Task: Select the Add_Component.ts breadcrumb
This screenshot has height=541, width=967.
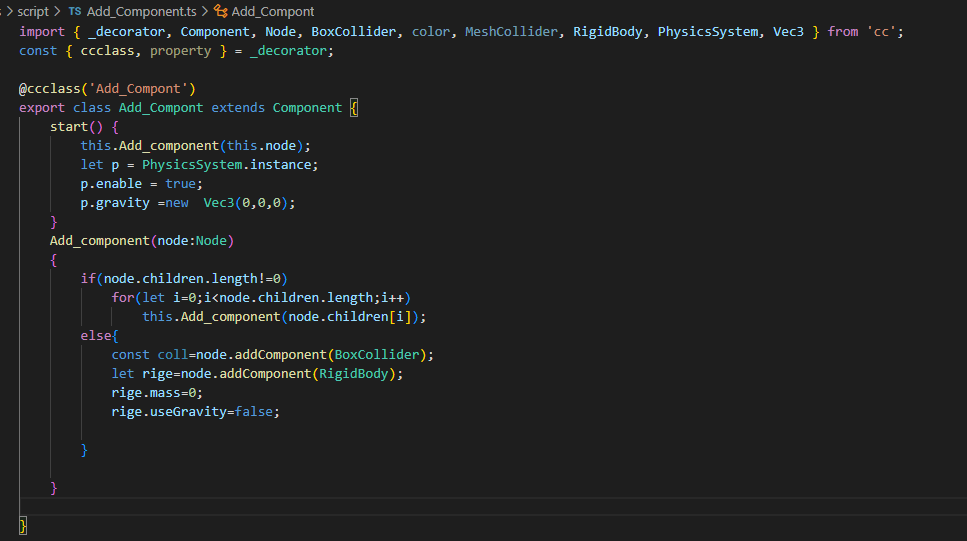Action: pos(141,12)
